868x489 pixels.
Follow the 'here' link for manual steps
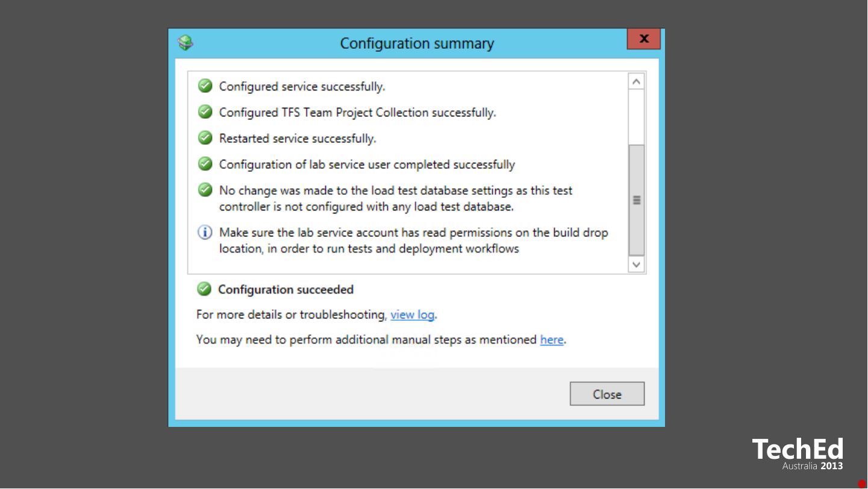pos(551,340)
